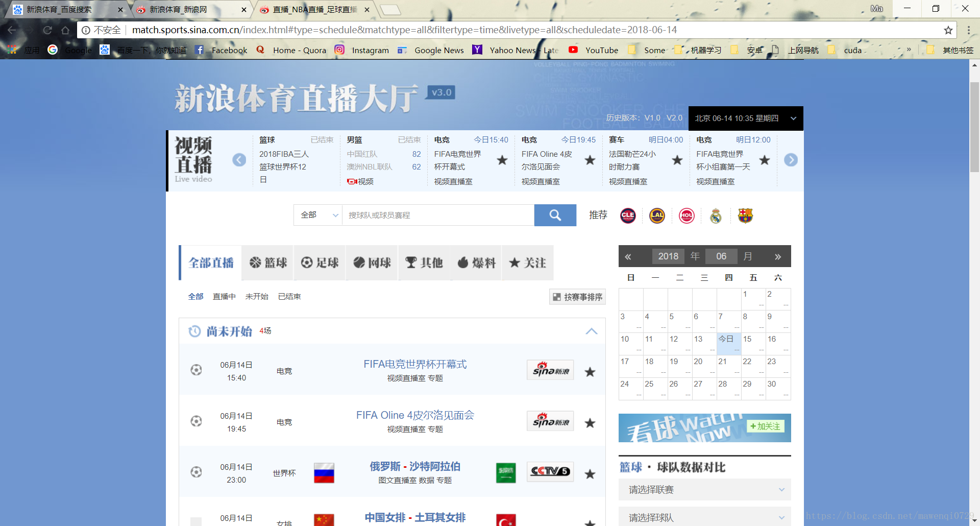Screen dimensions: 980x526
Task: Expand the 全部 search category dropdown
Action: 318,215
